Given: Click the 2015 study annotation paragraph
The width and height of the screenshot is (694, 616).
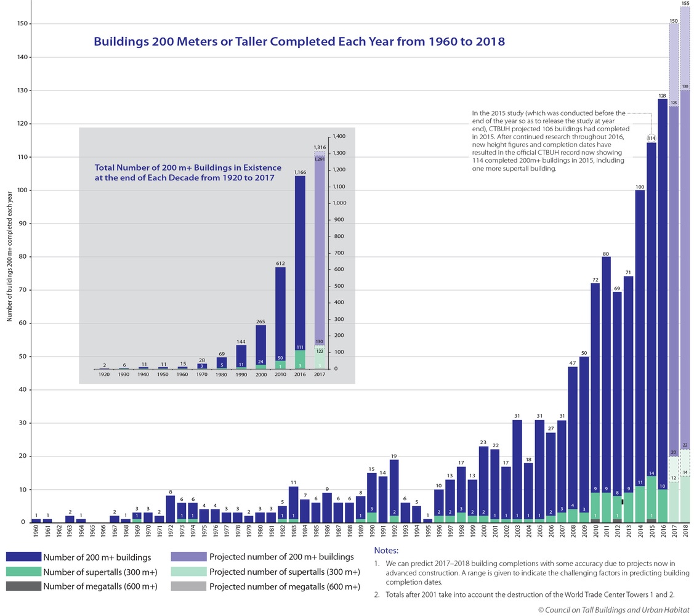Looking at the screenshot, I should coord(551,141).
